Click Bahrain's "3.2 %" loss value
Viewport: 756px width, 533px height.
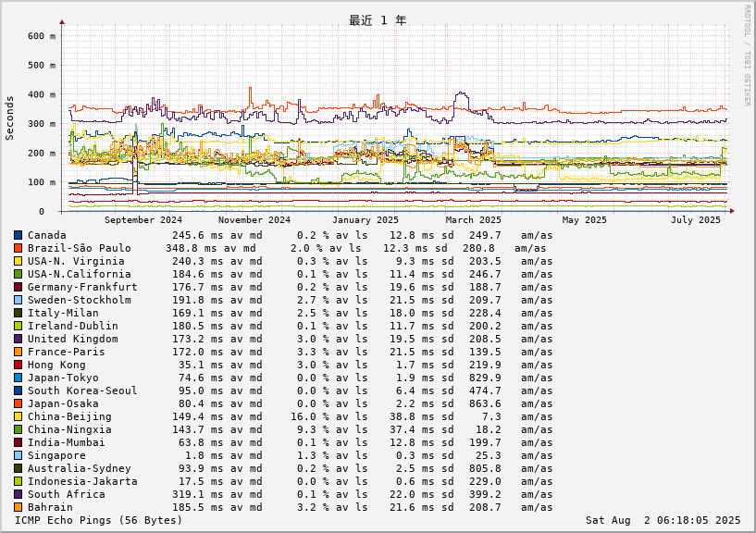tap(314, 507)
